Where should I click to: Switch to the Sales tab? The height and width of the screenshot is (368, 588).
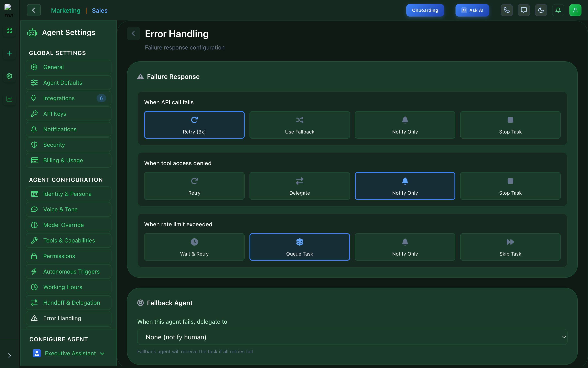pyautogui.click(x=100, y=10)
